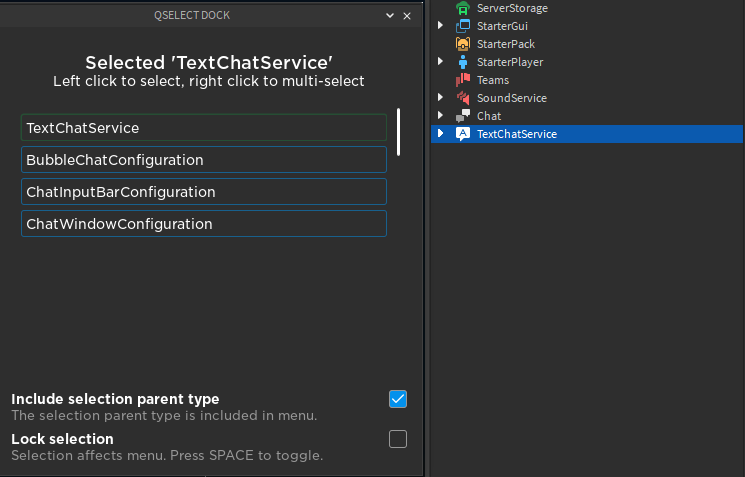This screenshot has width=745, height=477.
Task: Click the QSelect list scrollbar
Action: tap(399, 132)
